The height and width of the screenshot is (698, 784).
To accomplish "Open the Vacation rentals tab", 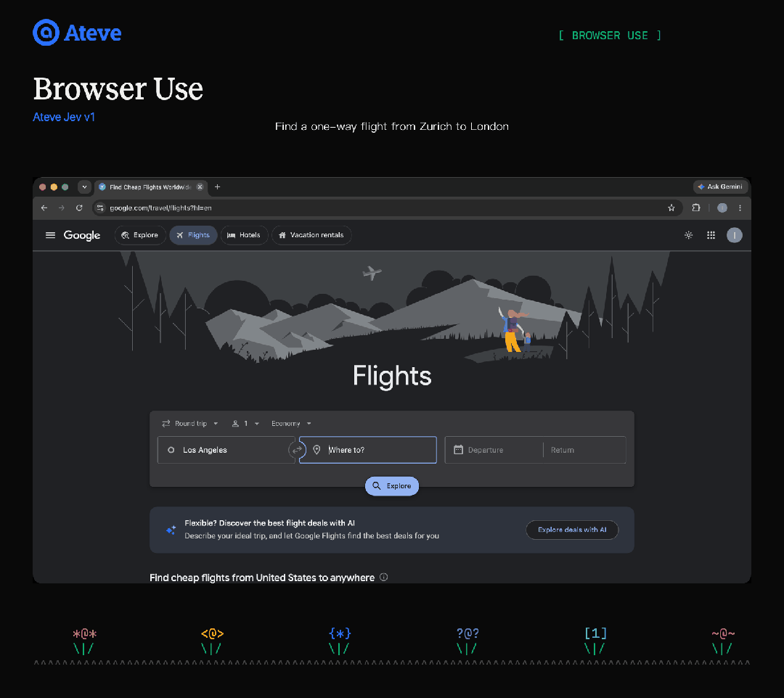I will pyautogui.click(x=311, y=235).
